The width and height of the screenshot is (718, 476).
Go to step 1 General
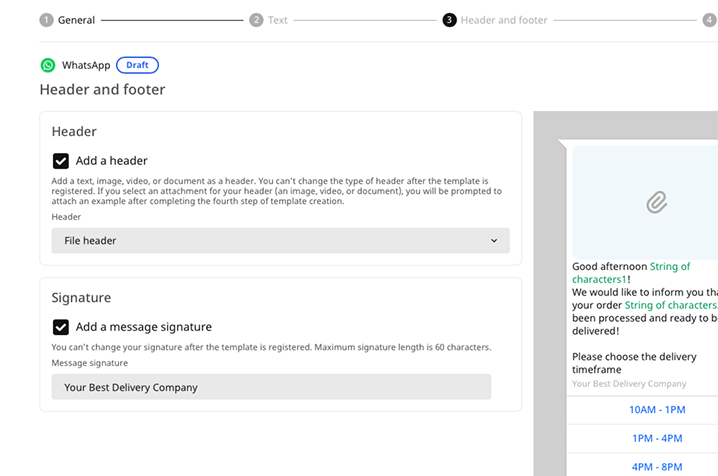(x=67, y=20)
